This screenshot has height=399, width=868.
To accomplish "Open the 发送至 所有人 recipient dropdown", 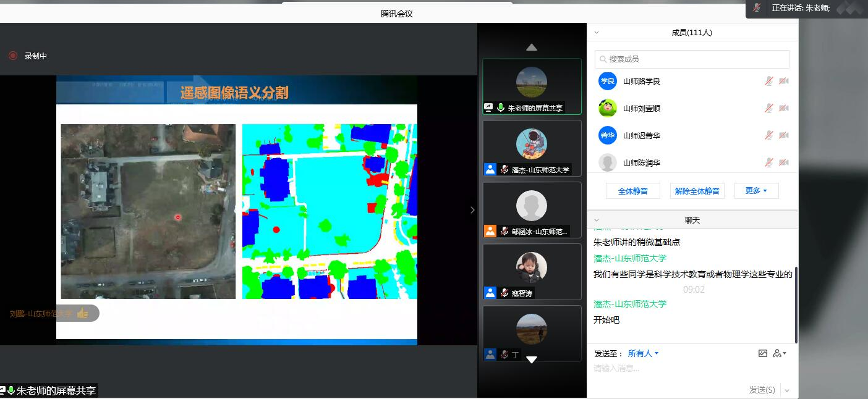I will point(643,353).
